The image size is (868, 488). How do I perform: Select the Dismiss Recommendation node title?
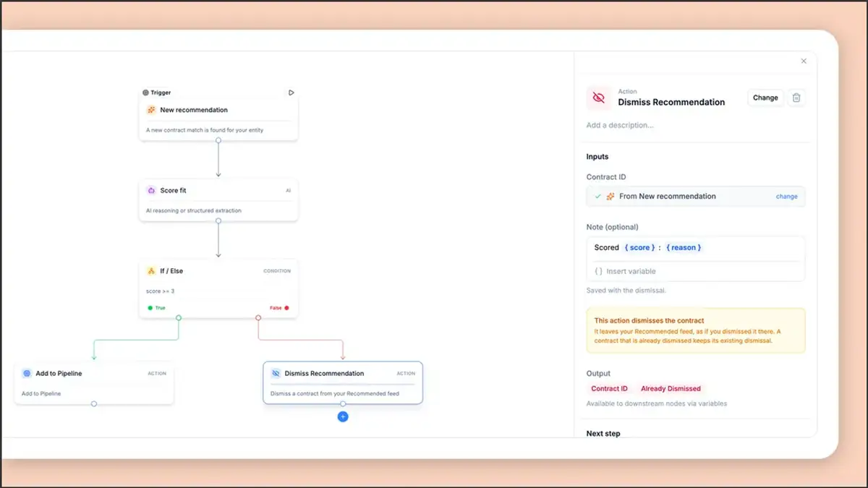[x=324, y=374]
